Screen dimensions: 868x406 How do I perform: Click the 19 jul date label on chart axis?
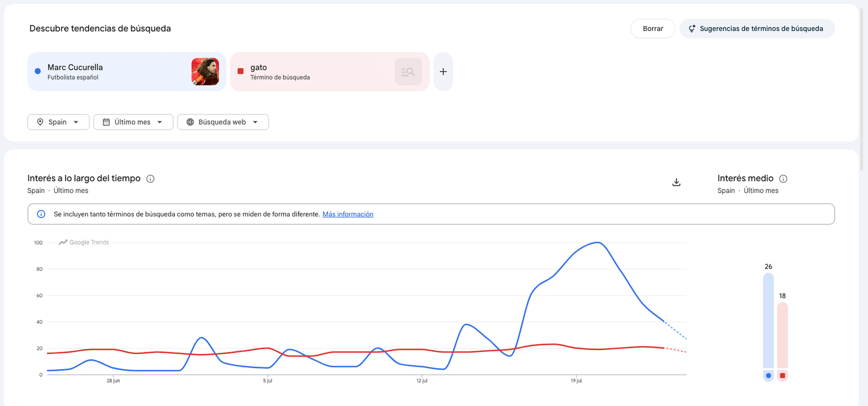coord(576,381)
